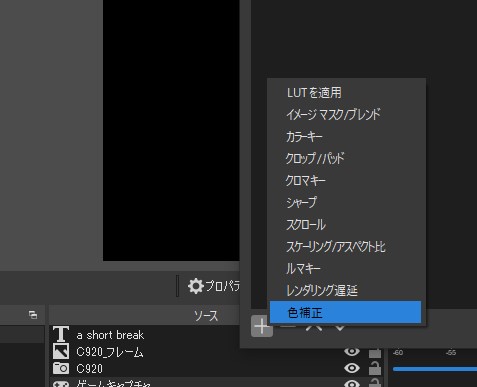Click the camera icon of C920
The width and height of the screenshot is (477, 387).
click(61, 368)
